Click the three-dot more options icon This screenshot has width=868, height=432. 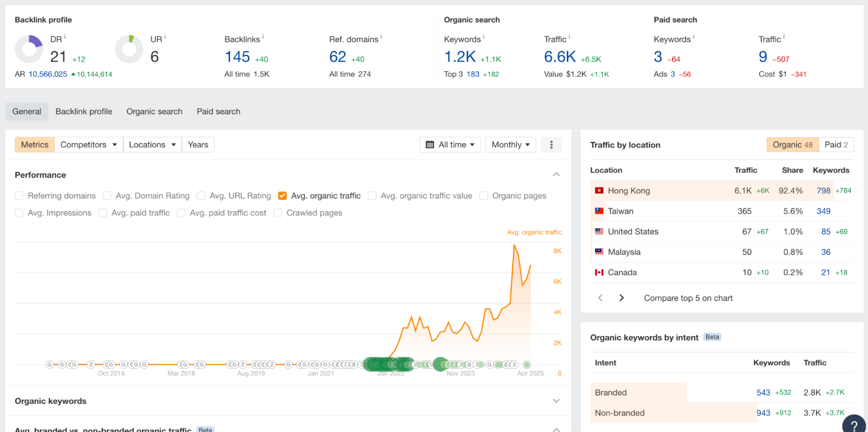pos(551,145)
